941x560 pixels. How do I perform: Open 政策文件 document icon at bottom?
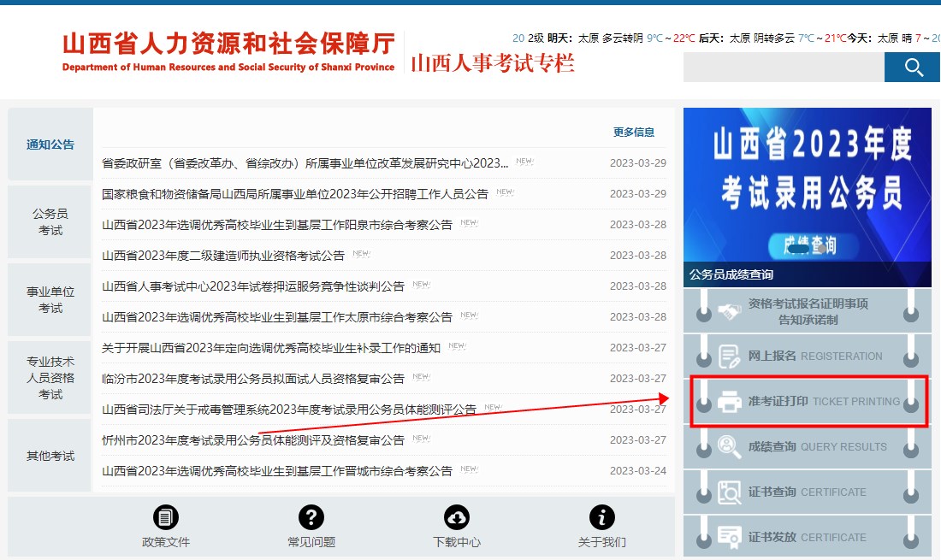(x=165, y=517)
